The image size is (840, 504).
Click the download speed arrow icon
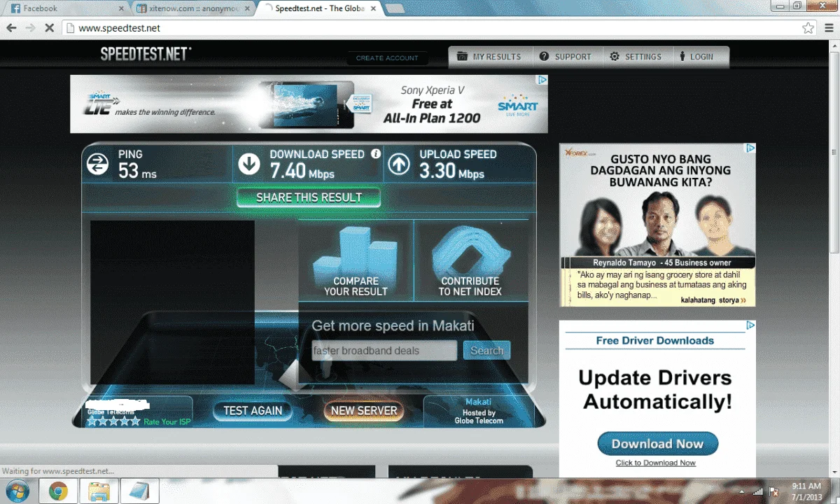click(x=249, y=164)
